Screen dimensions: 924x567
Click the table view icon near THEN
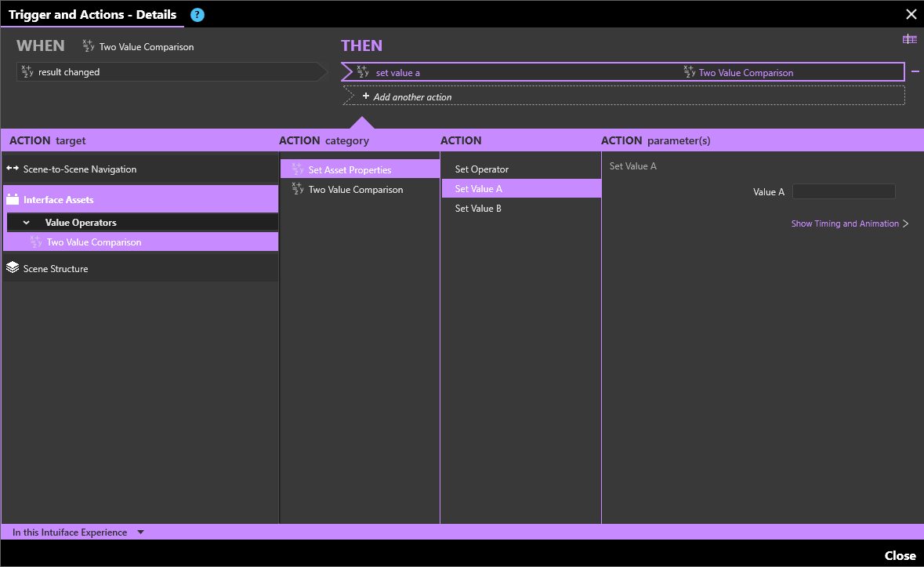click(x=909, y=39)
